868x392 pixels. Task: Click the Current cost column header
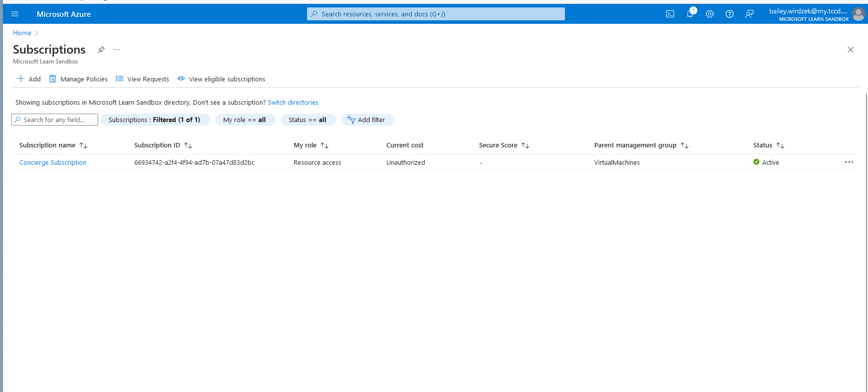(405, 145)
